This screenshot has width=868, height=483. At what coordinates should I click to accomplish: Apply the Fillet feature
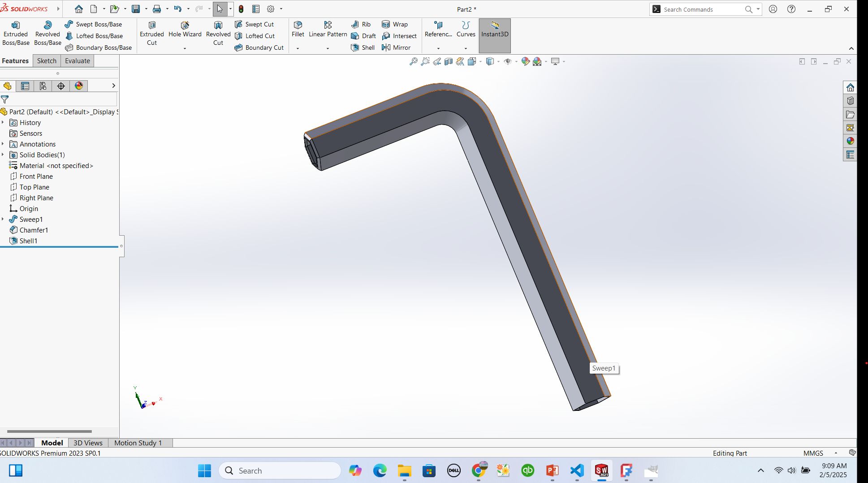(298, 30)
